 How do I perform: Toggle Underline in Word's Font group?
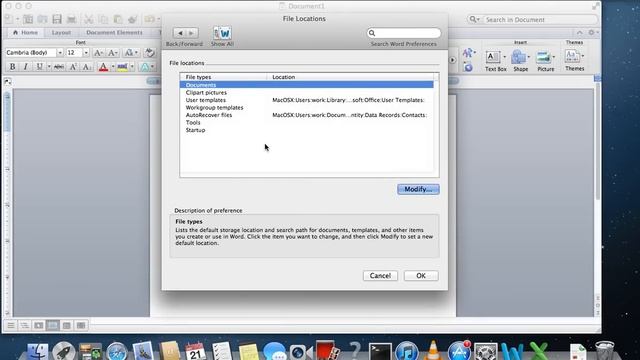tap(39, 67)
